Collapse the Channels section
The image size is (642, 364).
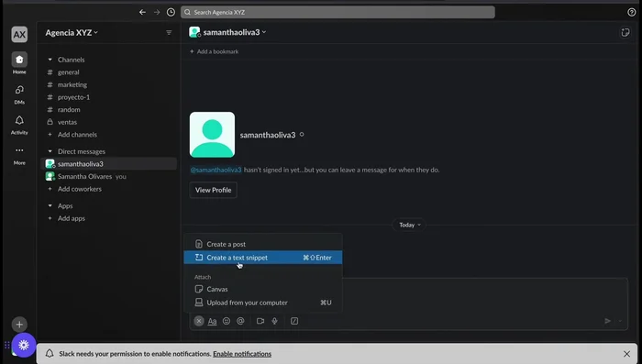click(50, 60)
